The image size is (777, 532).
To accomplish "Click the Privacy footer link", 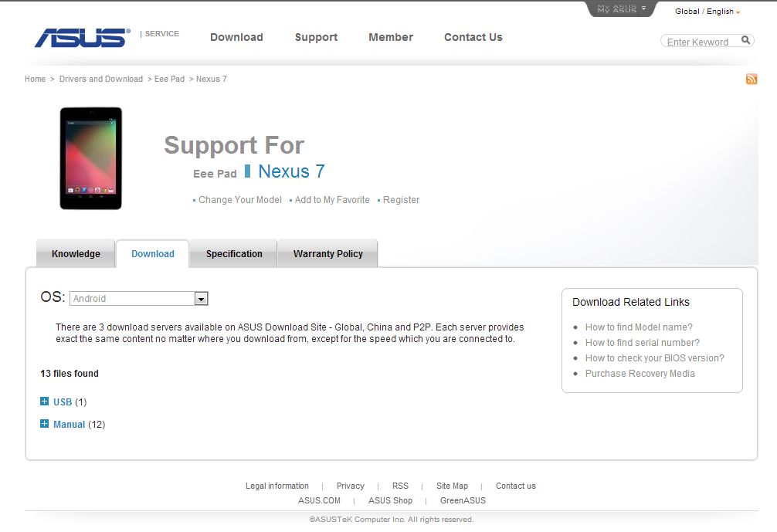I will 351,486.
